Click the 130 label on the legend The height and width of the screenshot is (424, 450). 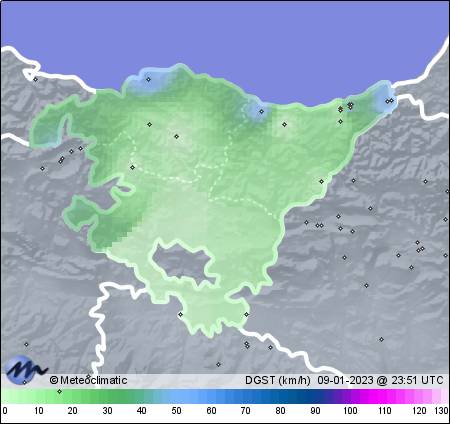point(441,411)
